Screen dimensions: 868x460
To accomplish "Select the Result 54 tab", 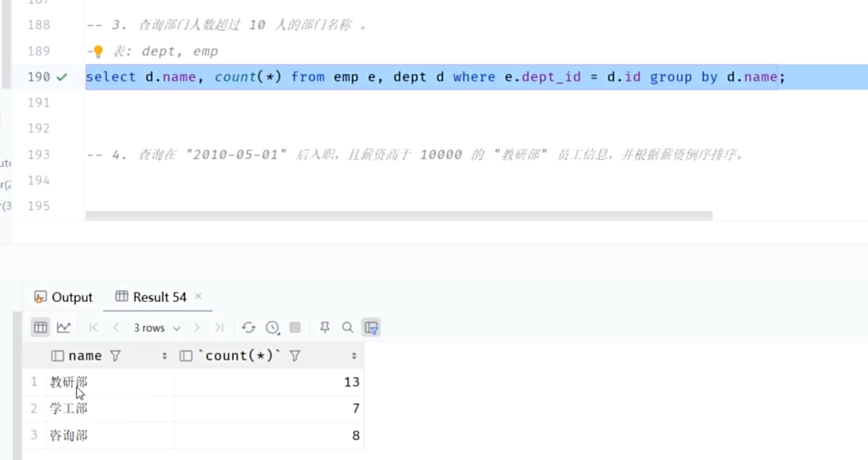I will click(152, 297).
